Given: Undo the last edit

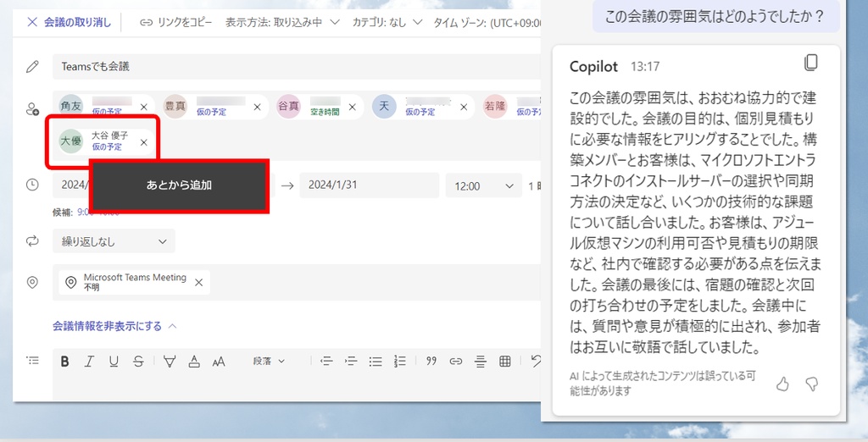Looking at the screenshot, I should [x=535, y=362].
